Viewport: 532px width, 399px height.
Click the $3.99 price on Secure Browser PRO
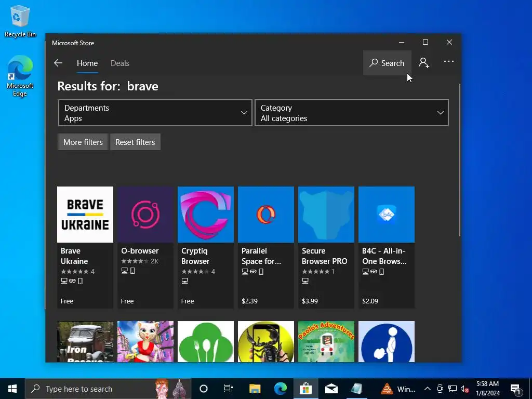310,301
